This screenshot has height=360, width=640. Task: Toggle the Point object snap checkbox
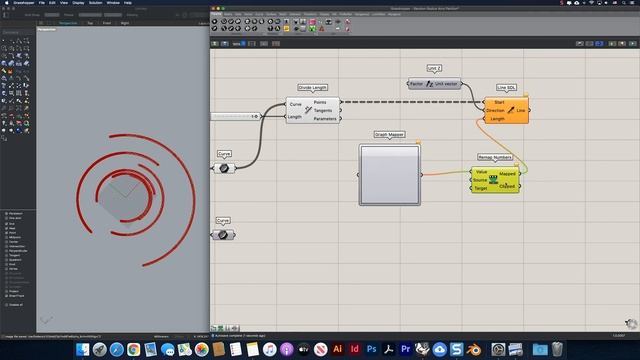(x=7, y=233)
